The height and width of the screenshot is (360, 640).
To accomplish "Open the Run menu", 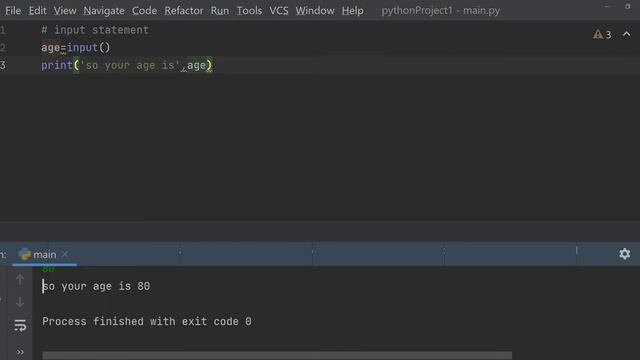I will (220, 11).
